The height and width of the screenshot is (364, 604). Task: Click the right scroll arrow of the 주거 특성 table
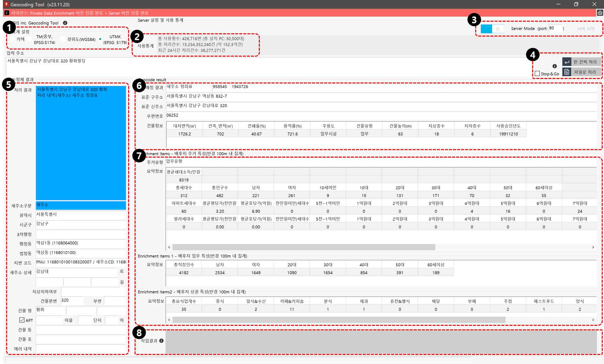click(593, 247)
